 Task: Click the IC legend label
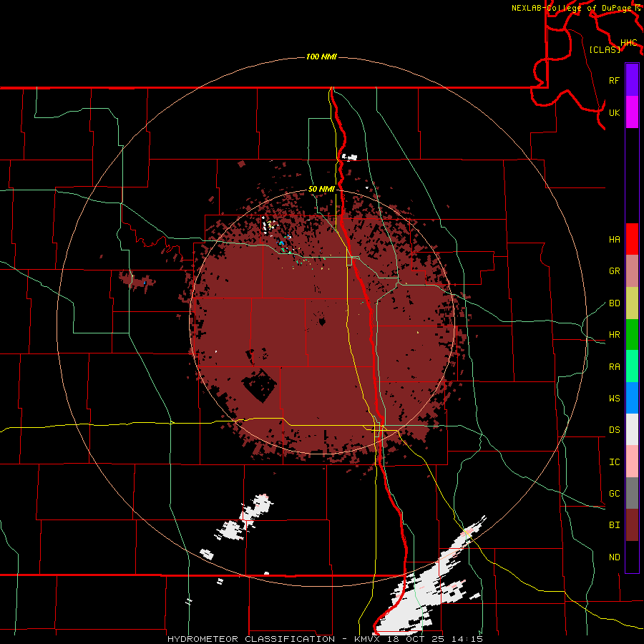pos(614,462)
